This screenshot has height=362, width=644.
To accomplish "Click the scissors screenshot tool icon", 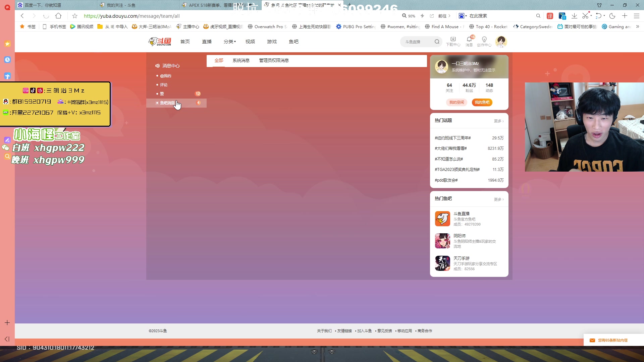I will click(585, 16).
